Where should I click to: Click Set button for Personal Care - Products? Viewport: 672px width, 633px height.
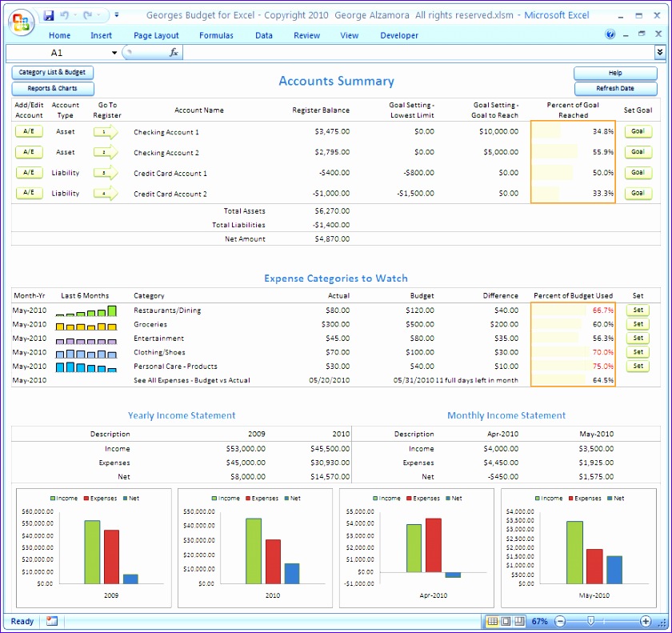[638, 366]
